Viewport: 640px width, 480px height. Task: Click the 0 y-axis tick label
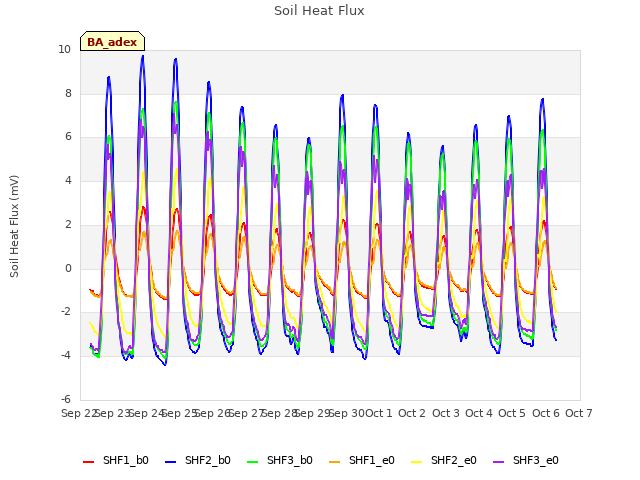[x=68, y=269]
